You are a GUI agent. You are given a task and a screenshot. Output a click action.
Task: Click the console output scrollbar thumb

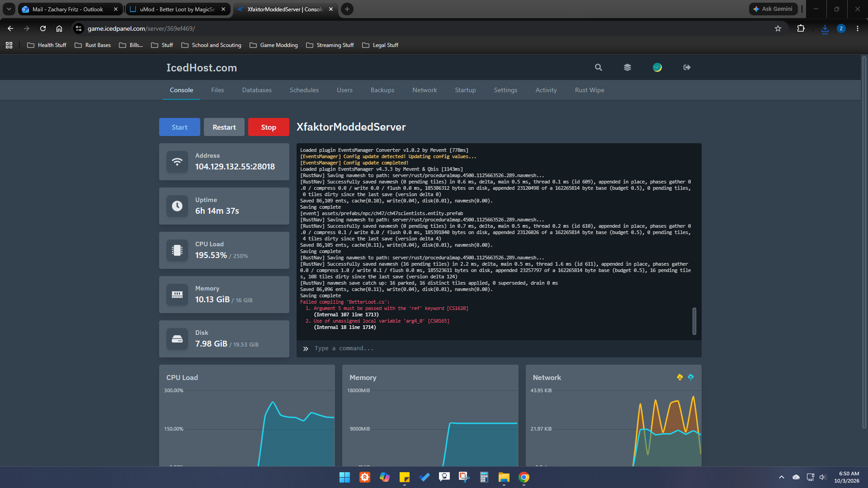(x=694, y=321)
